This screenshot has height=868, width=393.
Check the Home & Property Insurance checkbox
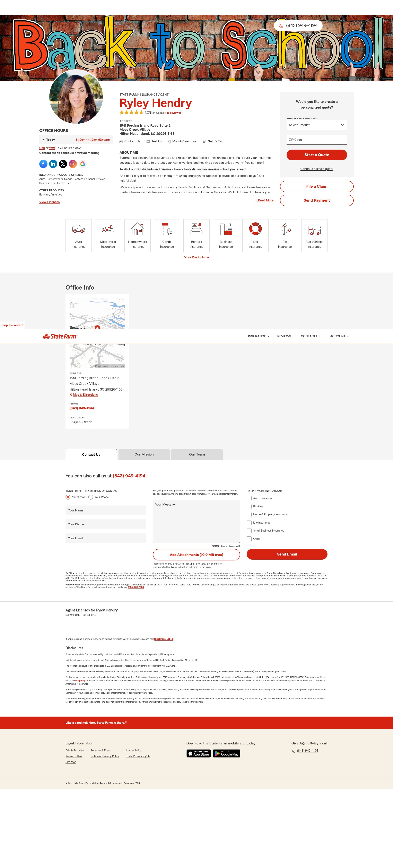(x=249, y=515)
